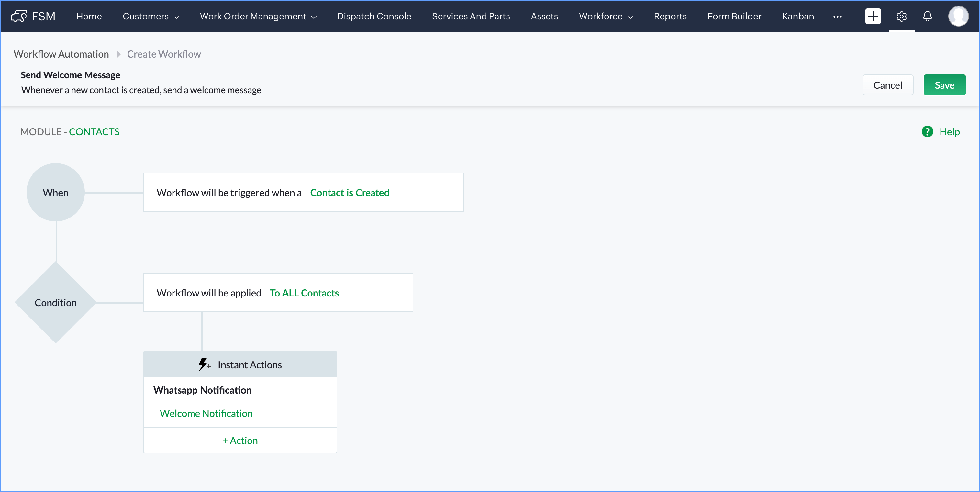Open the Welcome Notification action
The height and width of the screenshot is (492, 980).
206,413
